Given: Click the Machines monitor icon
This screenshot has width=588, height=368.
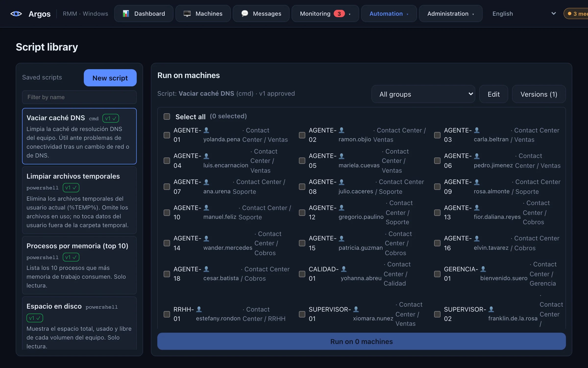Looking at the screenshot, I should 187,14.
